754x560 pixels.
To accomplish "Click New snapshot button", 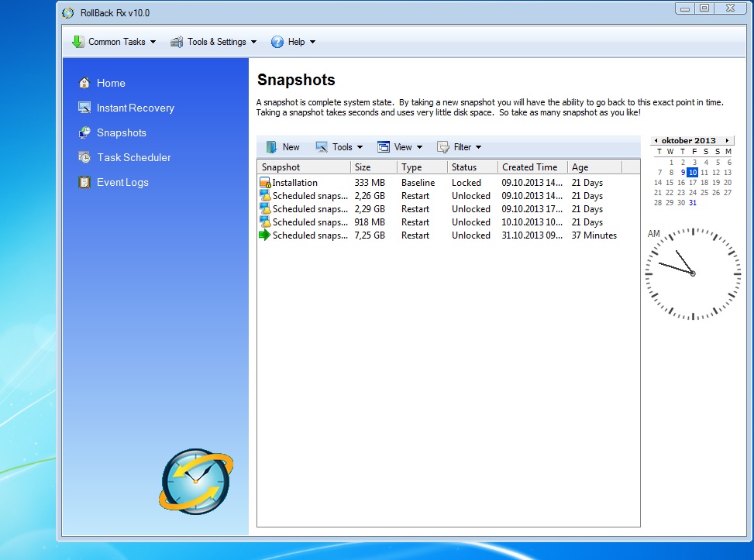I will [283, 147].
